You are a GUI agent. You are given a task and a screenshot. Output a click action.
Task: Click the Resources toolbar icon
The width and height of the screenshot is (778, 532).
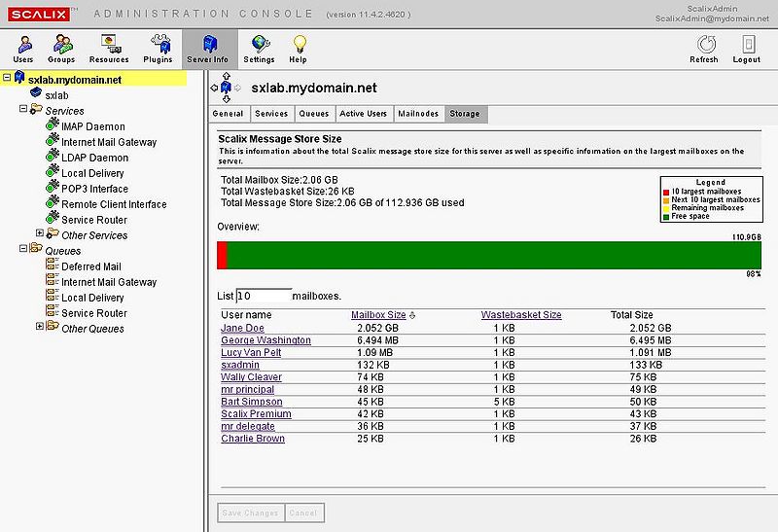point(109,47)
